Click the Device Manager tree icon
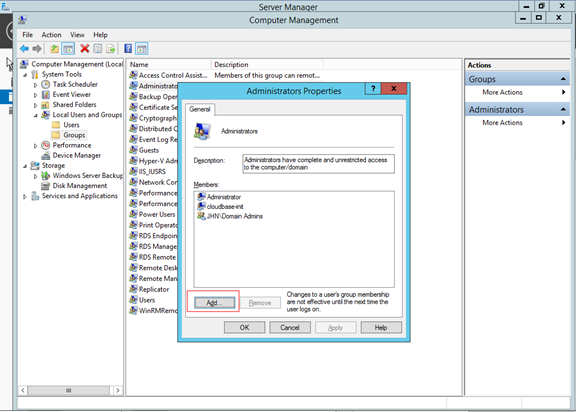The height and width of the screenshot is (412, 580). tap(45, 155)
